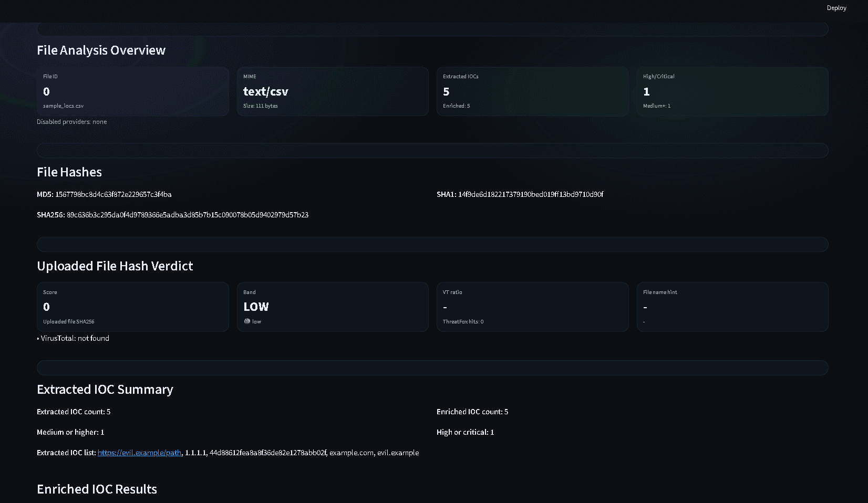This screenshot has height=503, width=868.
Task: Click the 'Extracted IOC count: 5' line
Action: point(74,412)
